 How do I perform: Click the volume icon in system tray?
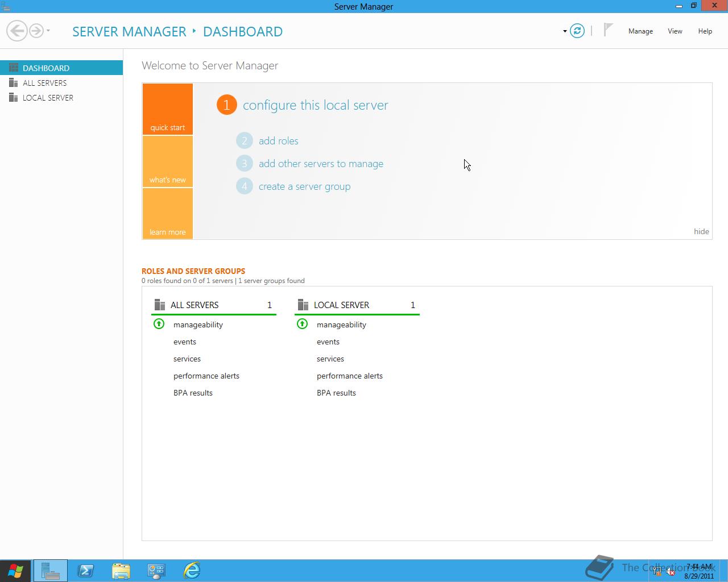point(671,572)
